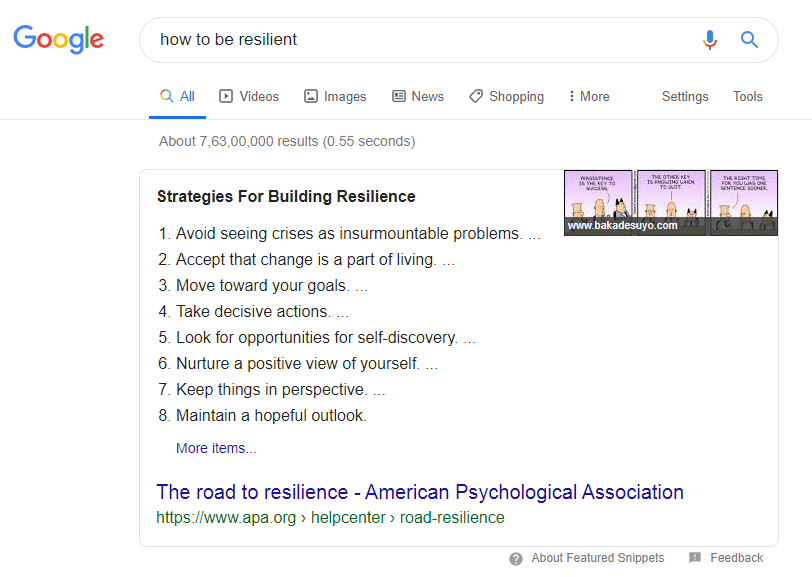Open the News tab
812x577 pixels.
[x=418, y=96]
